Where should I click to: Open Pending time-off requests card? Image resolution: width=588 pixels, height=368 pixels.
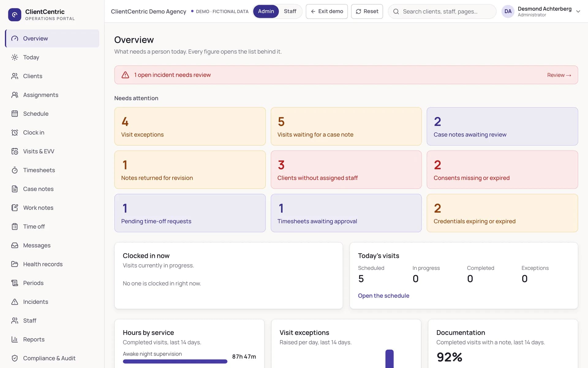(x=190, y=213)
